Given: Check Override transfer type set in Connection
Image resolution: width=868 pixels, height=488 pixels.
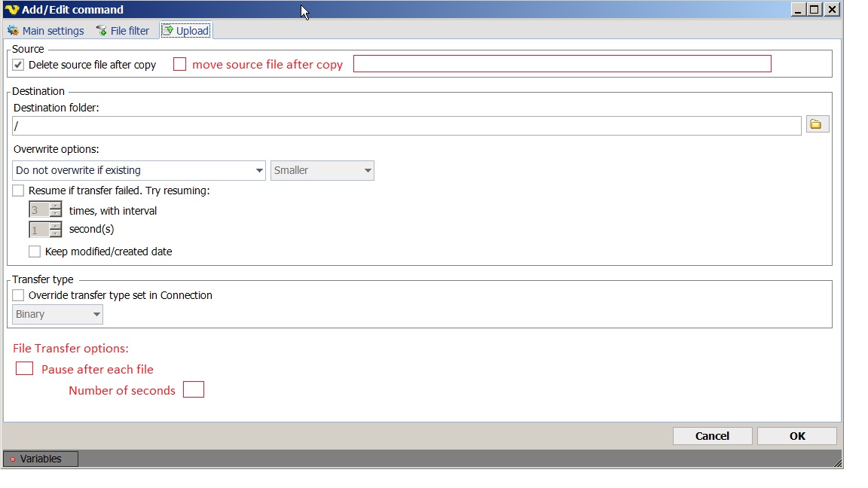Looking at the screenshot, I should (19, 295).
